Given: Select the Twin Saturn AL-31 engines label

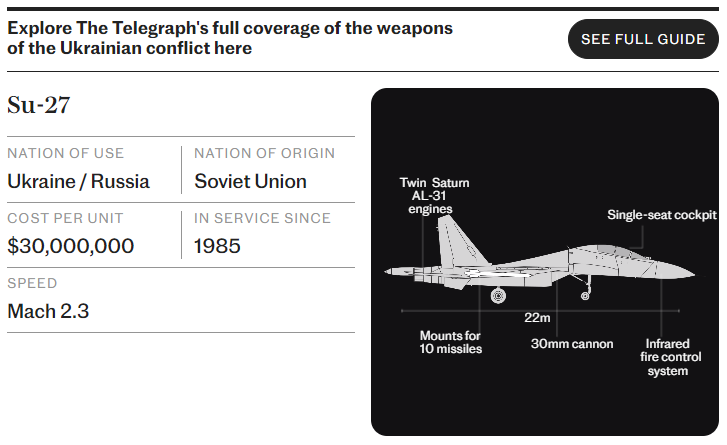Looking at the screenshot, I should click(434, 196).
